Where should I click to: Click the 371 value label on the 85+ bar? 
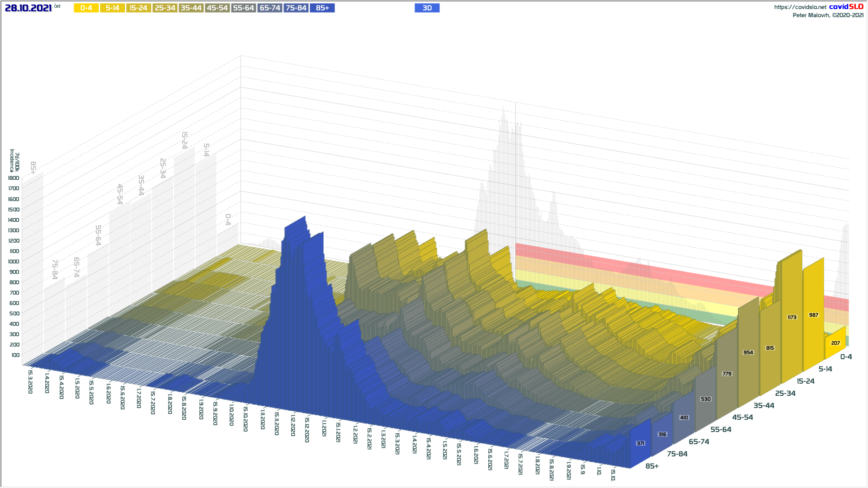(x=641, y=443)
